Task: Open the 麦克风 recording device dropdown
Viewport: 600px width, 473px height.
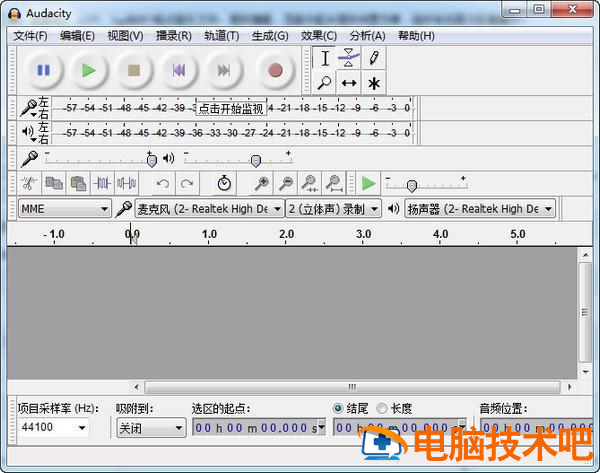Action: (210, 209)
